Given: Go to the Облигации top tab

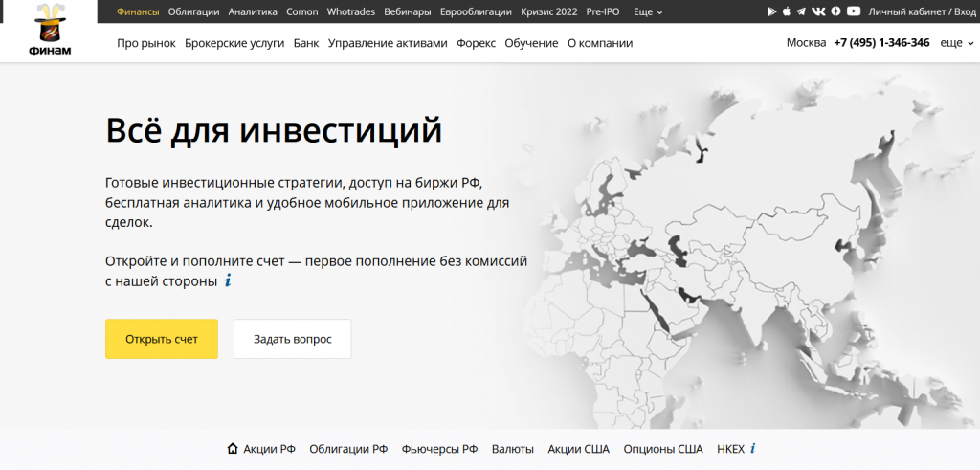Looking at the screenshot, I should point(193,12).
